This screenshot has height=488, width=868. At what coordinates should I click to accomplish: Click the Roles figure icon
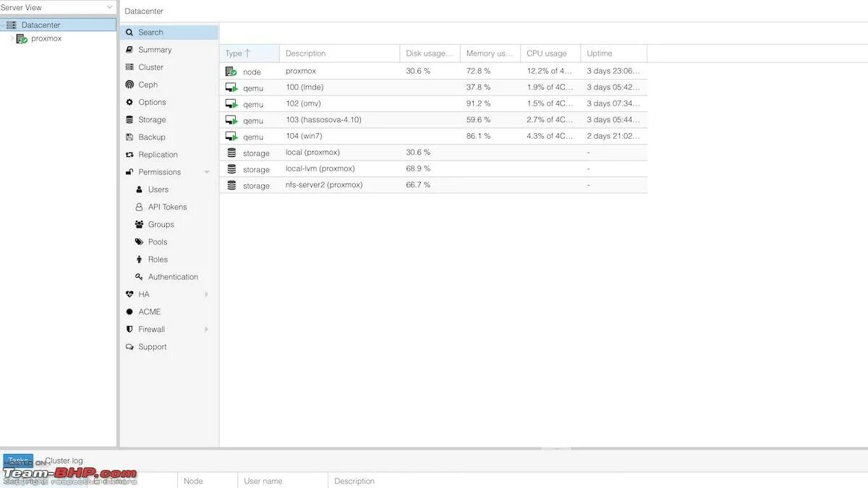[140, 260]
